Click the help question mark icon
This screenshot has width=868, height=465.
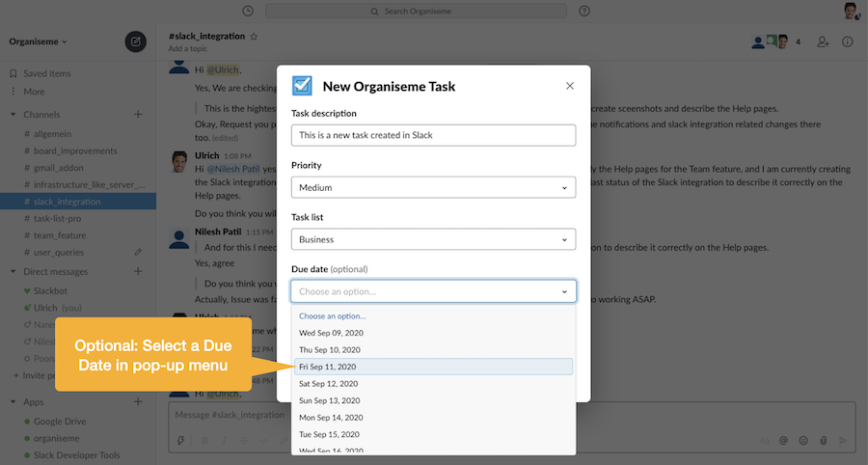(x=584, y=11)
